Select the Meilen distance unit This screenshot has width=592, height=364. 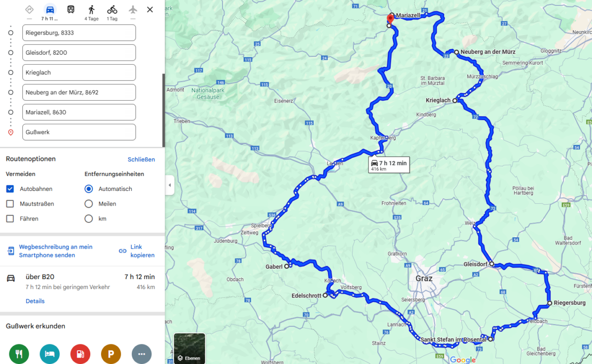click(x=89, y=204)
